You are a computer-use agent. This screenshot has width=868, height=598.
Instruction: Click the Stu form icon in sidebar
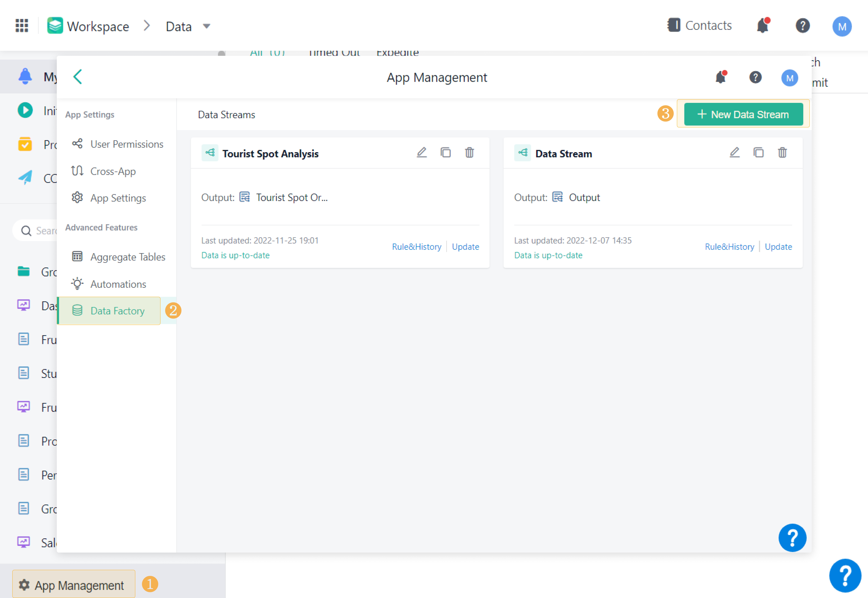pyautogui.click(x=24, y=373)
